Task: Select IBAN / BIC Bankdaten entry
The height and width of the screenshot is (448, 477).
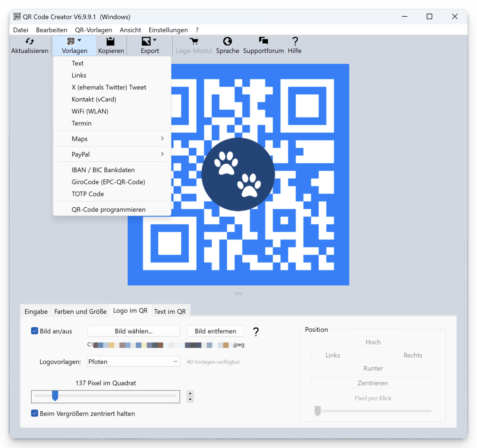Action: [x=112, y=170]
